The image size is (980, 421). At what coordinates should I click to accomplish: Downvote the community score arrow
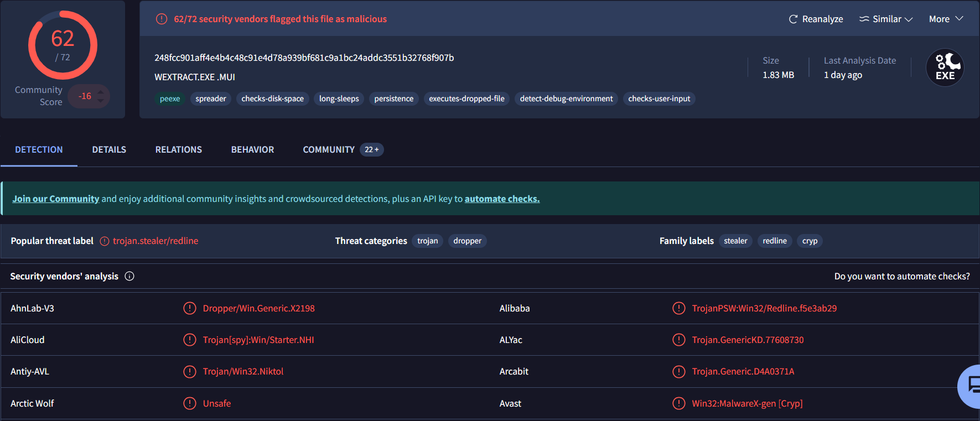pyautogui.click(x=101, y=101)
